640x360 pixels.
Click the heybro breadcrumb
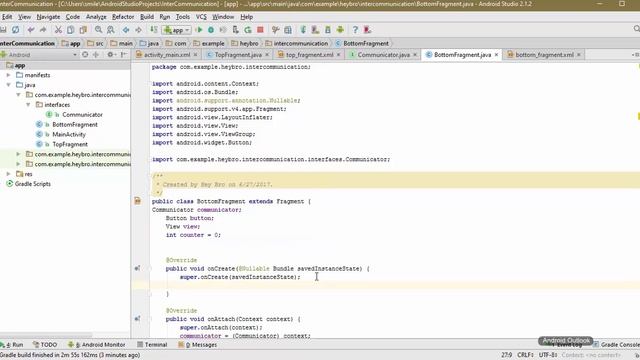point(245,43)
